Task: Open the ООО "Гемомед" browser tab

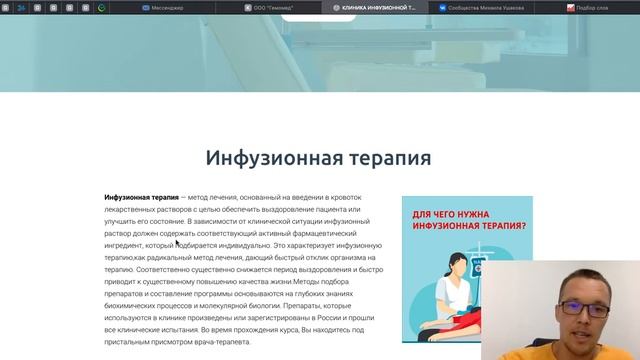Action: point(269,8)
